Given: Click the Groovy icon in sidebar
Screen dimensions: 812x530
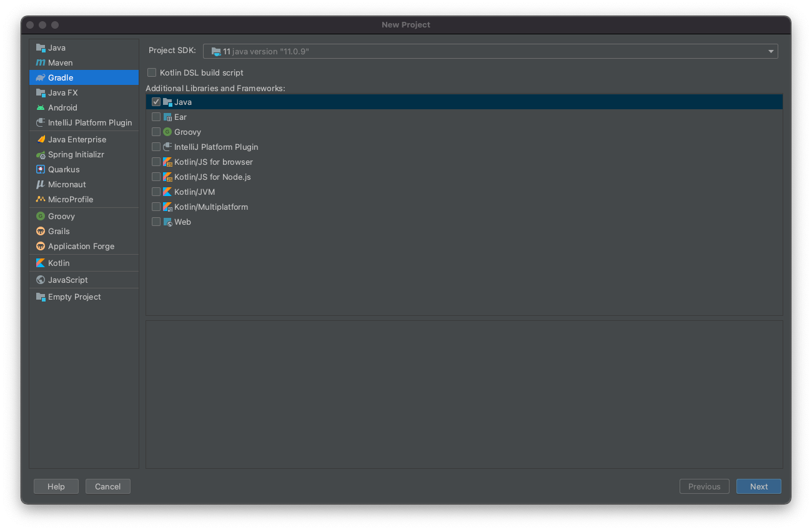Looking at the screenshot, I should pos(41,216).
